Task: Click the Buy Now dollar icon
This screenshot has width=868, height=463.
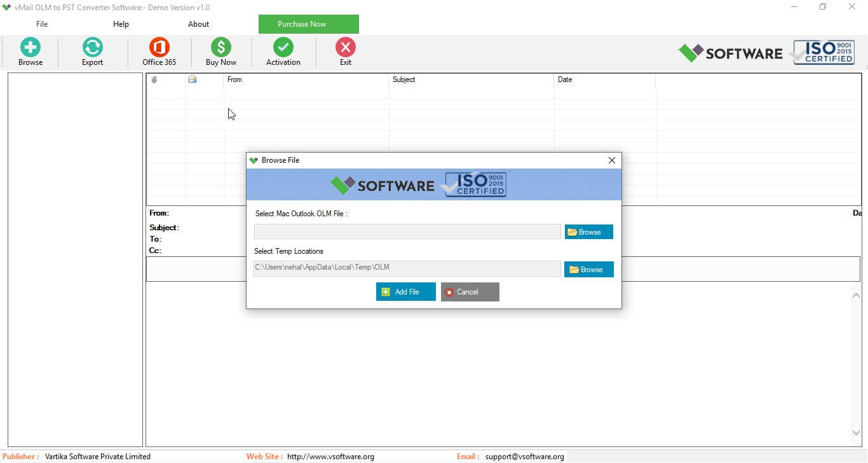Action: (x=221, y=52)
